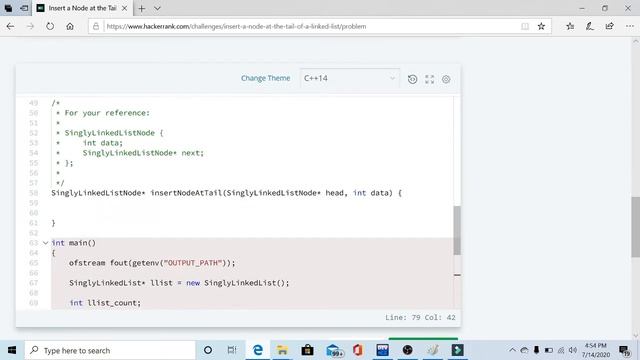Open the editor settings gear
Image resolution: width=640 pixels, height=360 pixels.
click(x=446, y=79)
